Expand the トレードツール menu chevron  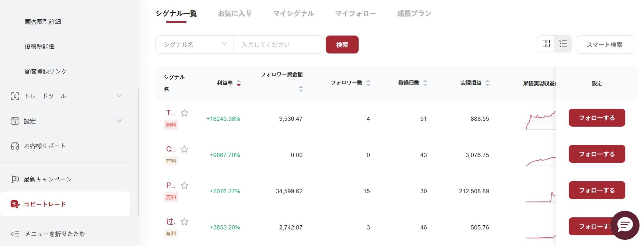click(120, 96)
